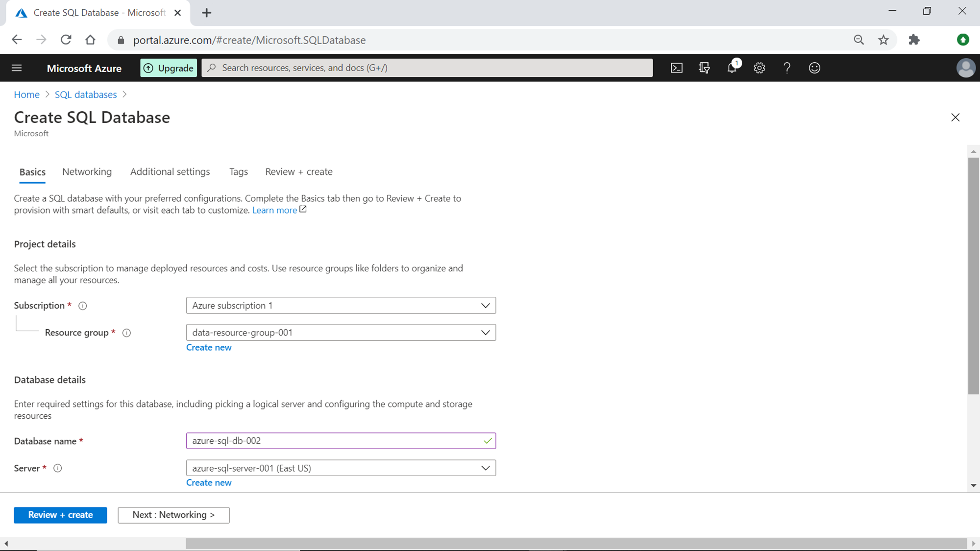980x551 pixels.
Task: Switch to the Networking tab
Action: [87, 172]
